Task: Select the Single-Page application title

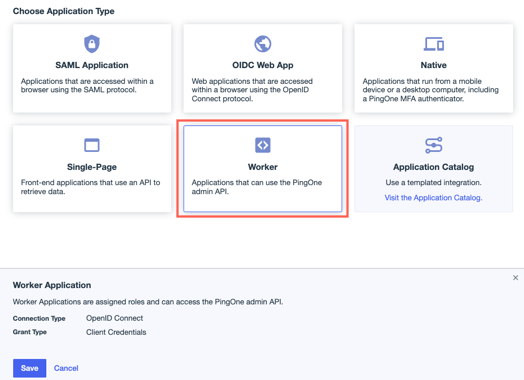Action: [x=92, y=167]
